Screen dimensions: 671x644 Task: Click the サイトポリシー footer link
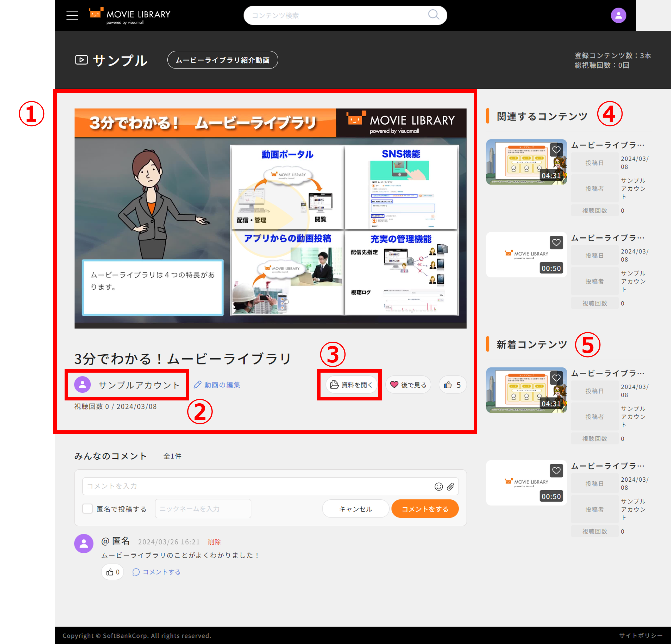[641, 635]
